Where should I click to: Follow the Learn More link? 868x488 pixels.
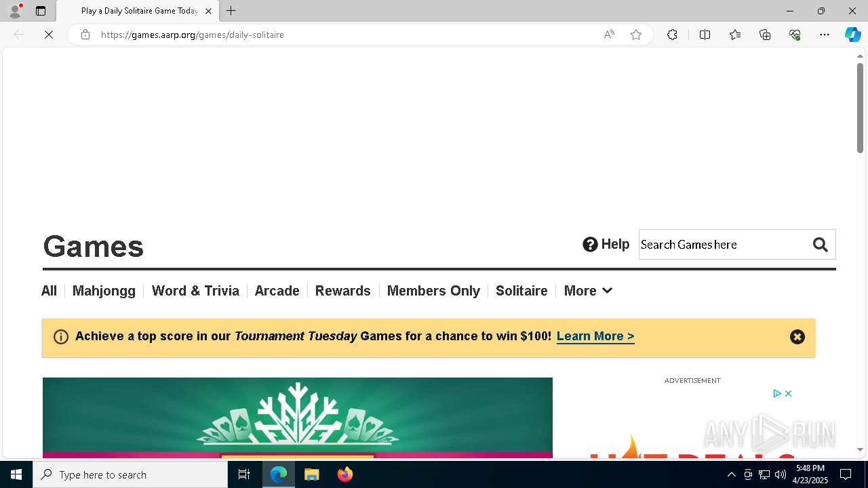[595, 336]
